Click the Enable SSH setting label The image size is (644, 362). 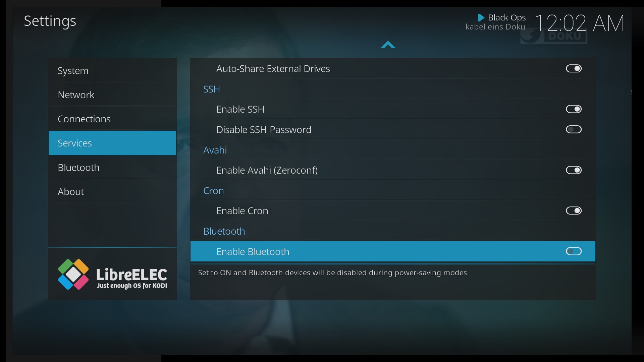pyautogui.click(x=240, y=109)
